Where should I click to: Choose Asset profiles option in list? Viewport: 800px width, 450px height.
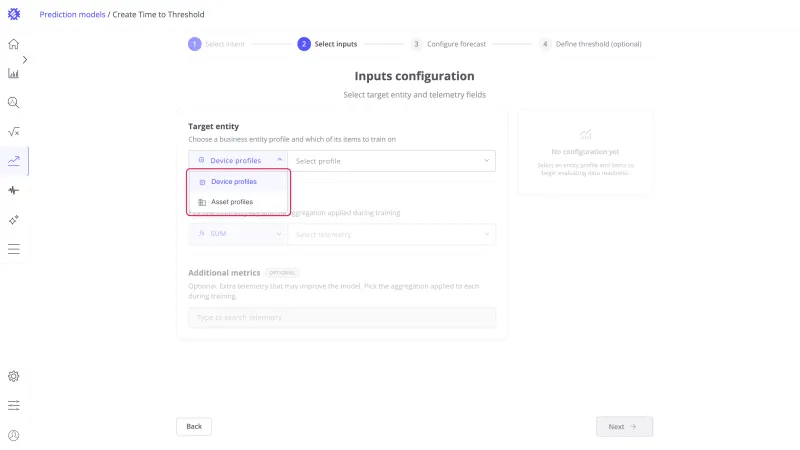point(238,202)
